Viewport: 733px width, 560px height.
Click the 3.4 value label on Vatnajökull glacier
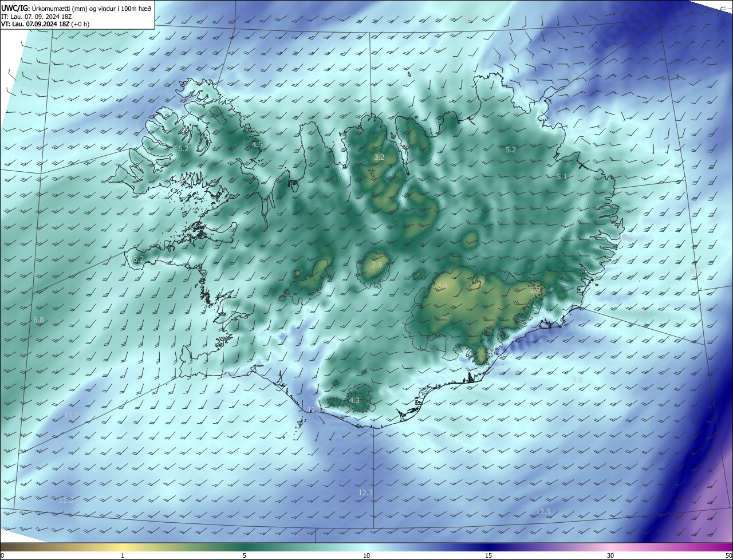click(x=442, y=286)
